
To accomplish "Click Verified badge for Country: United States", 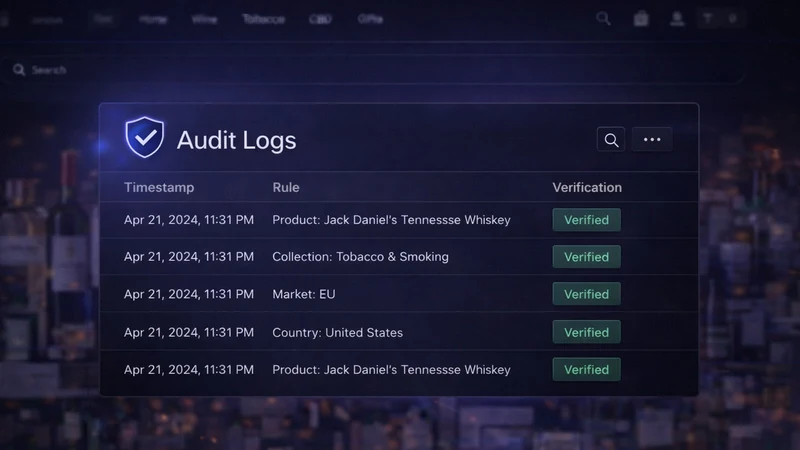I will tap(587, 332).
